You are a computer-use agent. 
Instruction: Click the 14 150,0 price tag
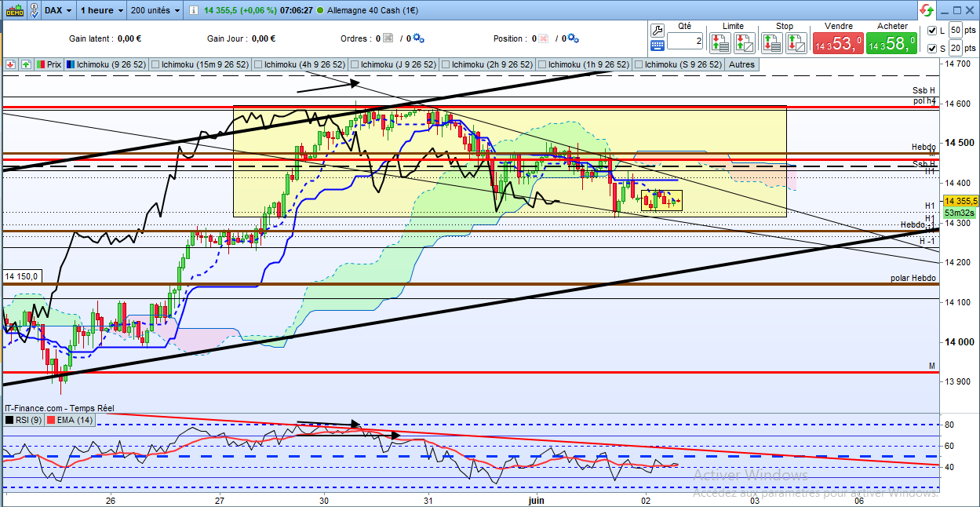22,276
